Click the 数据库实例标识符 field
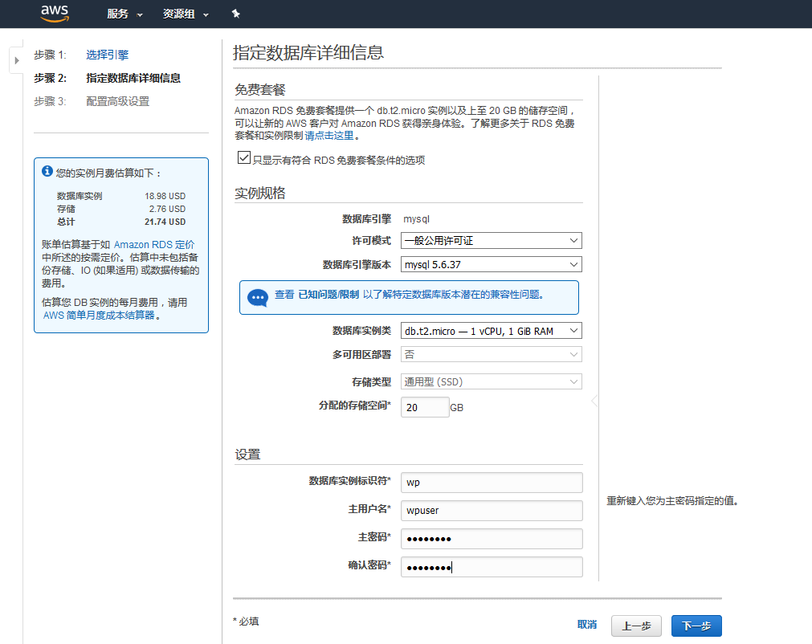Viewport: 812px width, 644px height. (492, 483)
